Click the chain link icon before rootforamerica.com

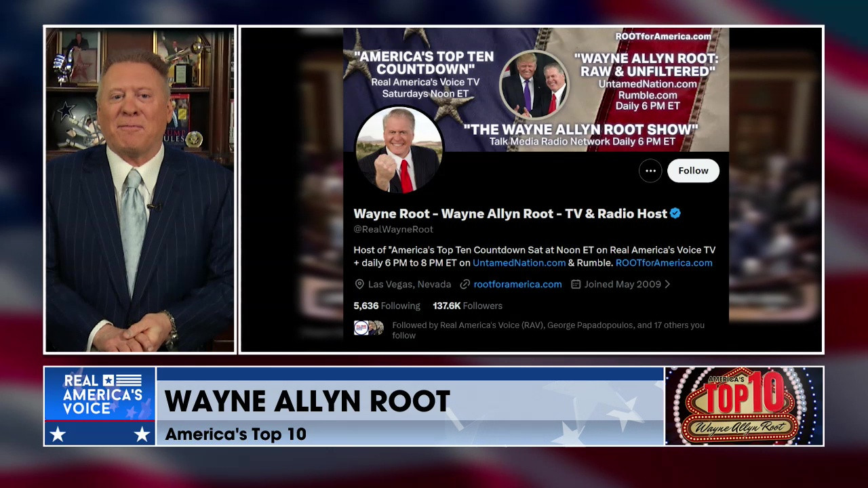tap(465, 285)
